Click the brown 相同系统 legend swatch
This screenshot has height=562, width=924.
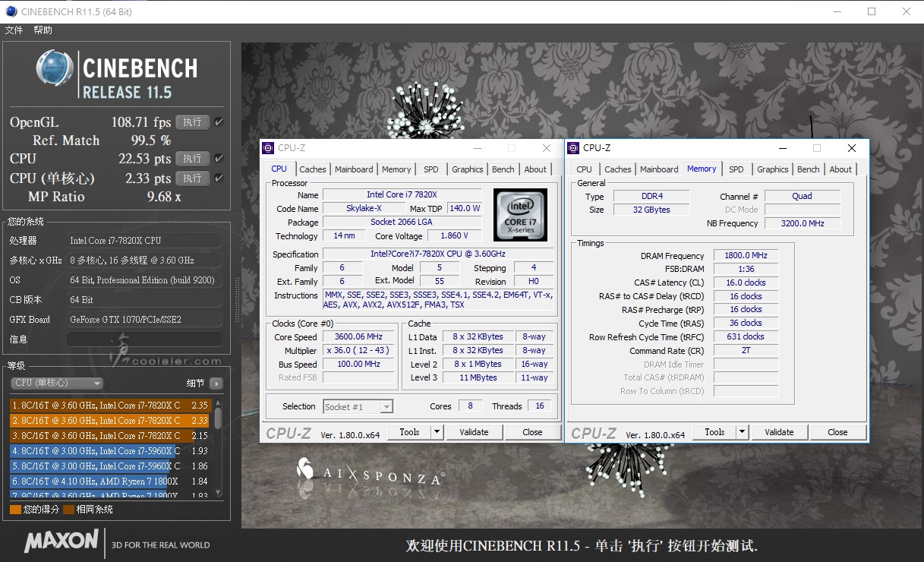coord(68,510)
